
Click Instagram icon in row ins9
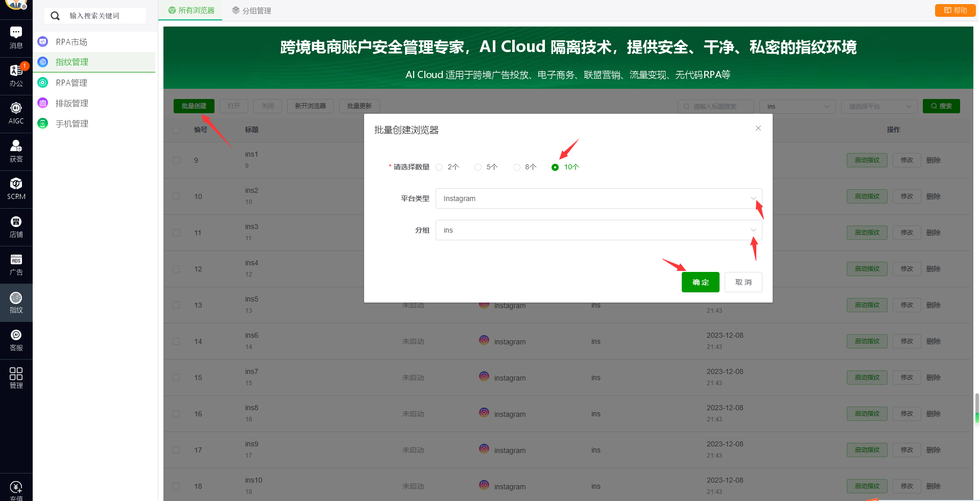(484, 449)
